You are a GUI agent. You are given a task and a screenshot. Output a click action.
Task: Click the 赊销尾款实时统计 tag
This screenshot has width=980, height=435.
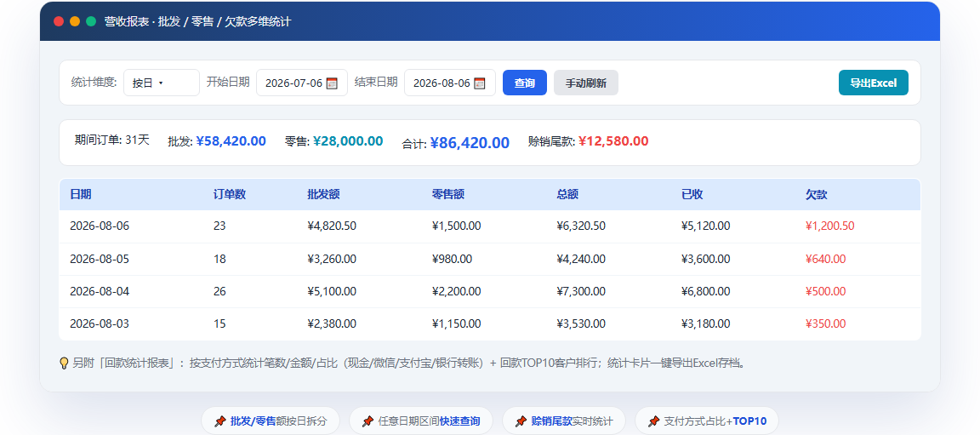[x=564, y=421]
